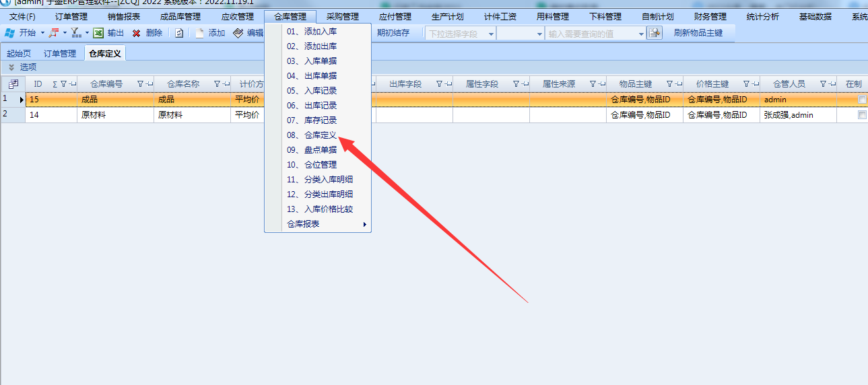Click the Excel export (输出) icon
868x385 pixels.
coord(98,33)
